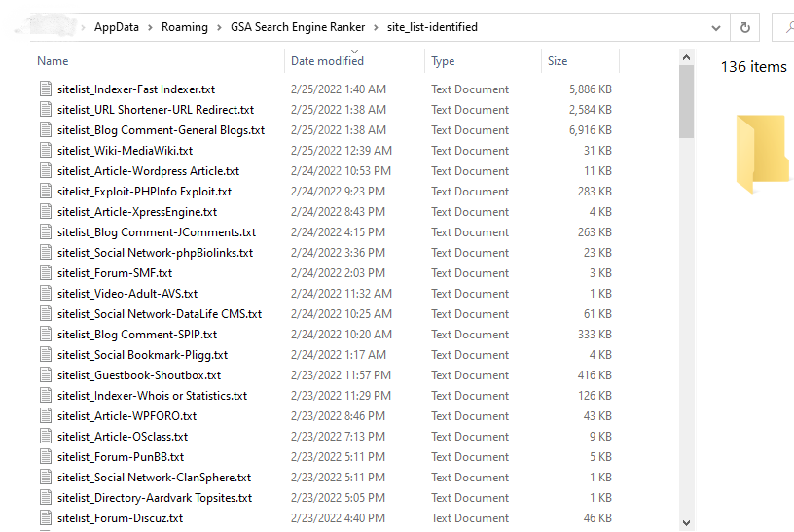Sort files by Date modified column
The height and width of the screenshot is (532, 794).
327,60
